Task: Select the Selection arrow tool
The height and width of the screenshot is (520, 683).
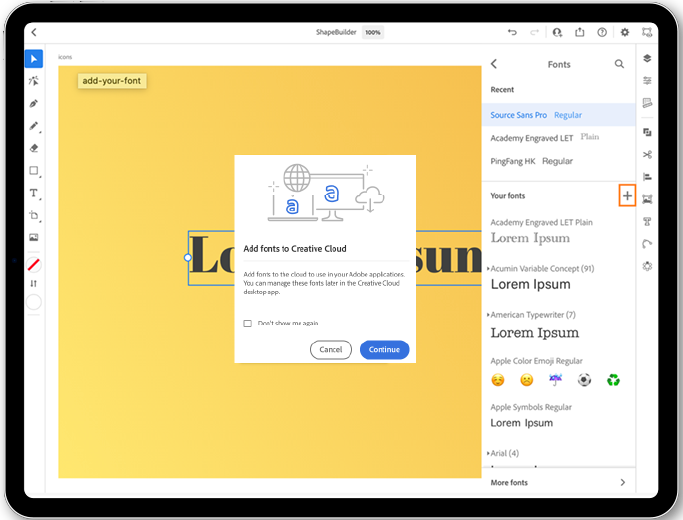Action: coord(34,59)
